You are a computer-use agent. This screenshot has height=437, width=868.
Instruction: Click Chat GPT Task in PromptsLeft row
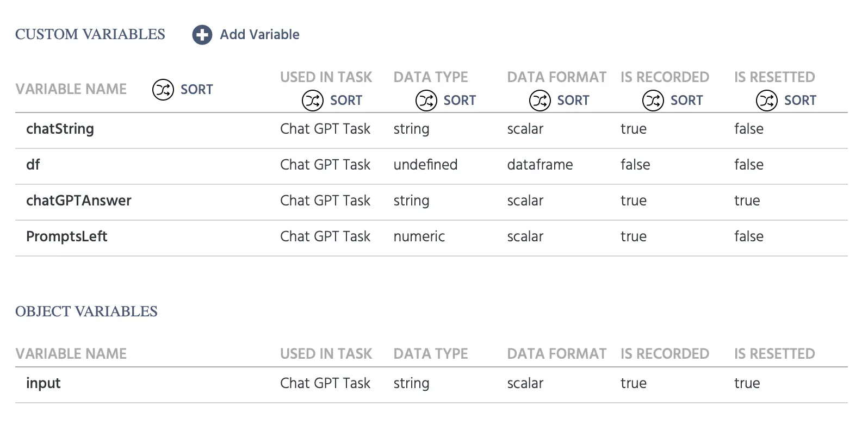click(x=325, y=236)
